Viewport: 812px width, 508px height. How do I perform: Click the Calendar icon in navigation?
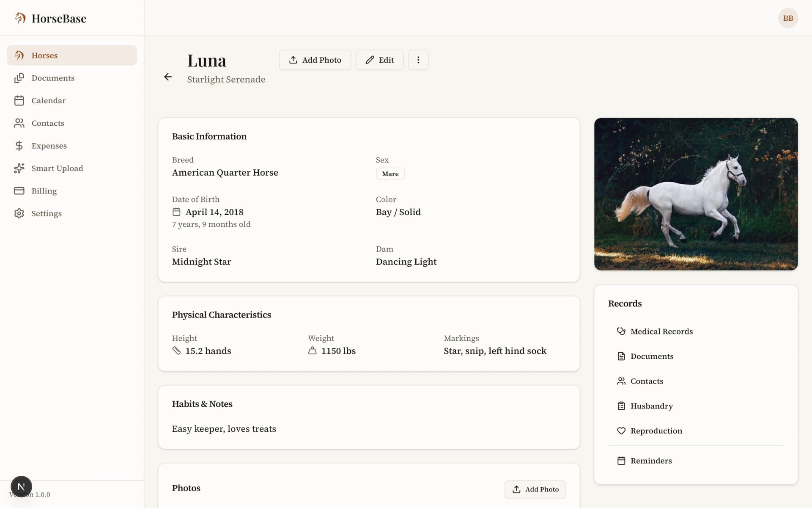[19, 100]
